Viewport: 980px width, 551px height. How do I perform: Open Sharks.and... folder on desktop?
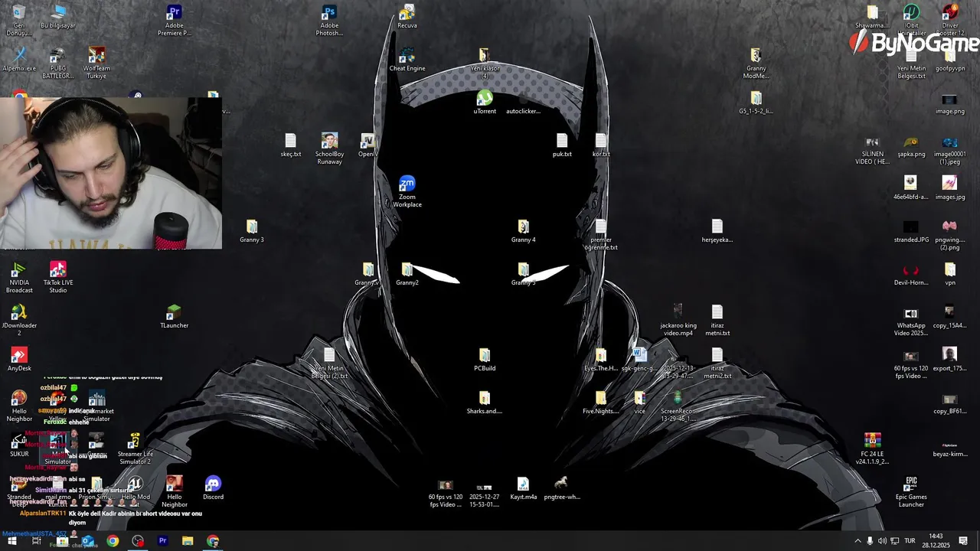485,403
